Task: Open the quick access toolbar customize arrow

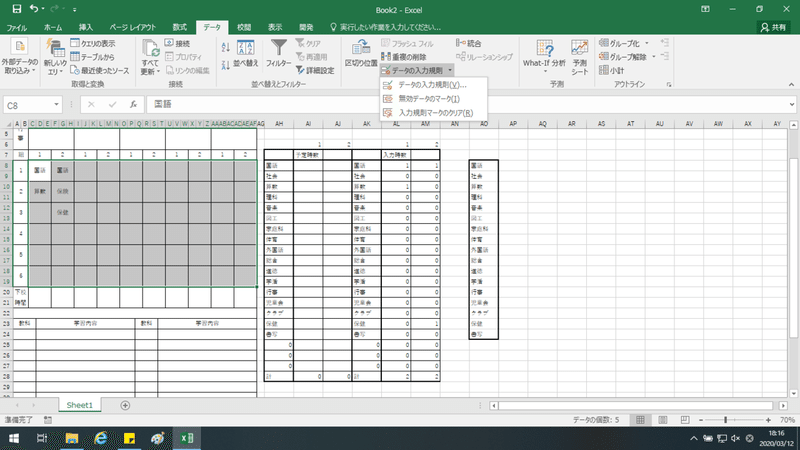Action: 74,10
